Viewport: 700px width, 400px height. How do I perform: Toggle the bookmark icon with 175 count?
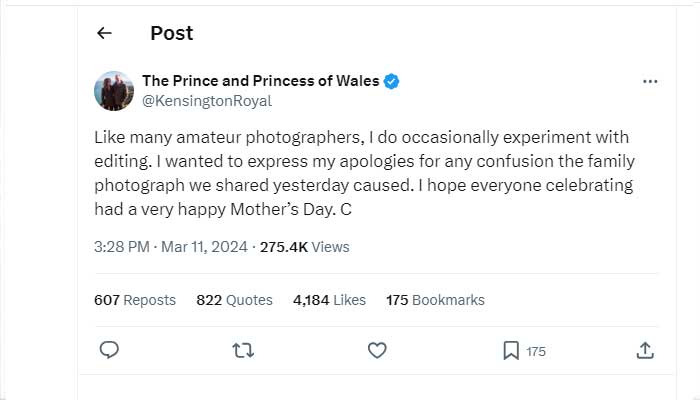click(x=511, y=350)
